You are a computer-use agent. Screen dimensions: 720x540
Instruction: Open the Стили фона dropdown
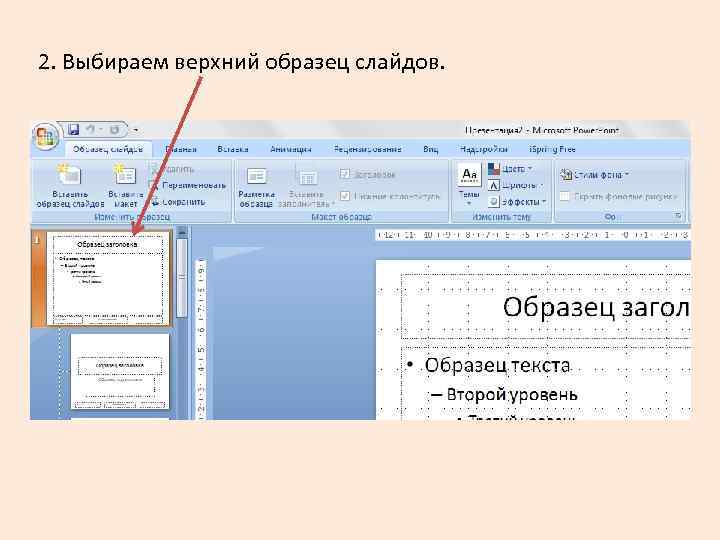[x=595, y=175]
